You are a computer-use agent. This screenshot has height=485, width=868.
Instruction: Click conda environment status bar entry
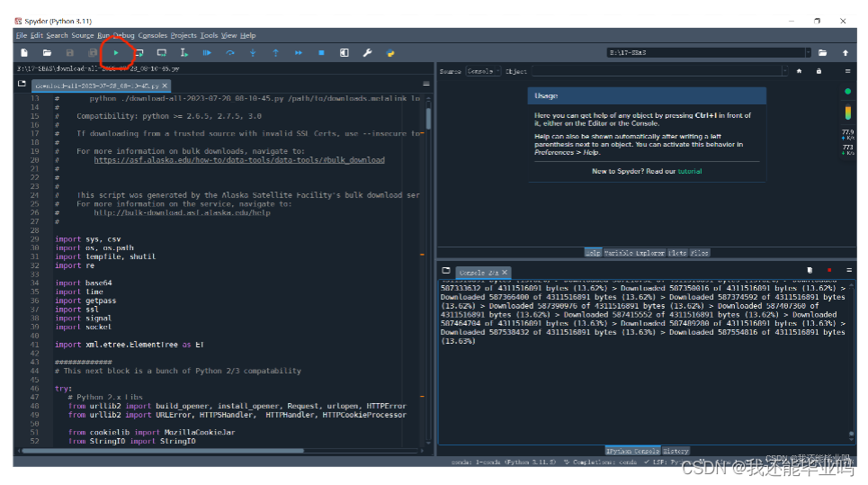[x=503, y=462]
